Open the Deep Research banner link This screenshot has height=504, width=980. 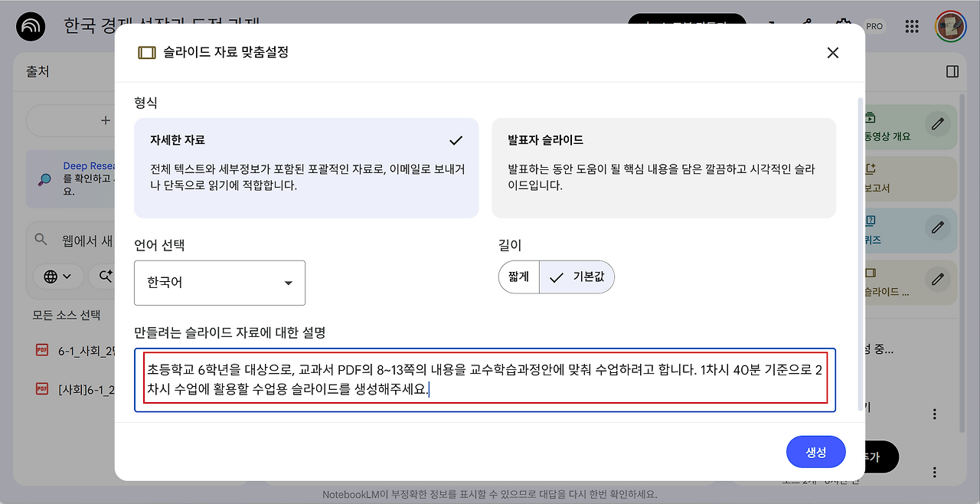89,166
